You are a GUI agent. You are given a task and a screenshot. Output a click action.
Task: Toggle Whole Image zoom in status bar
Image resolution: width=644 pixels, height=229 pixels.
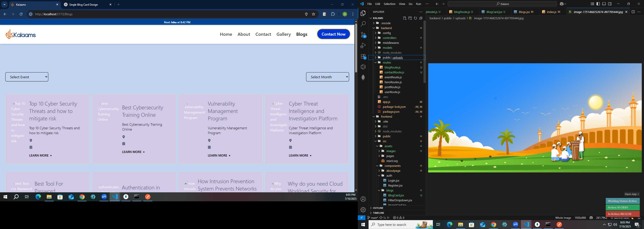click(563, 218)
